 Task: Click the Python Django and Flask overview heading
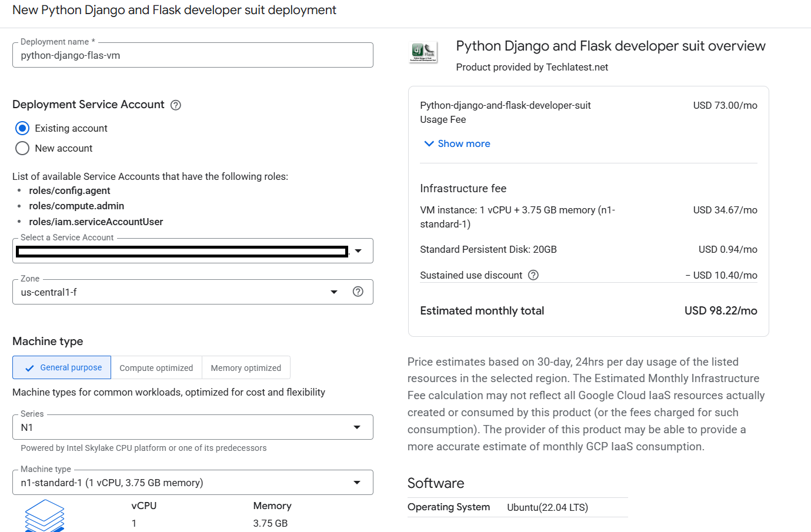[610, 46]
